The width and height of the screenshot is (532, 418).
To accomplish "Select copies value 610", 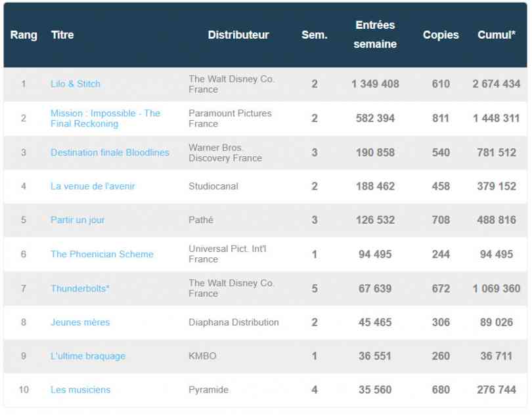I will [x=441, y=84].
